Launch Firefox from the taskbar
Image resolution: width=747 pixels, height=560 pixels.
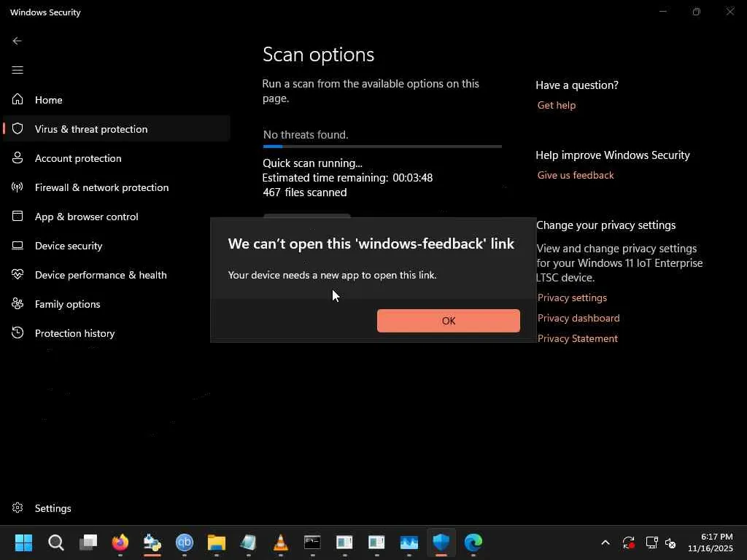tap(120, 542)
